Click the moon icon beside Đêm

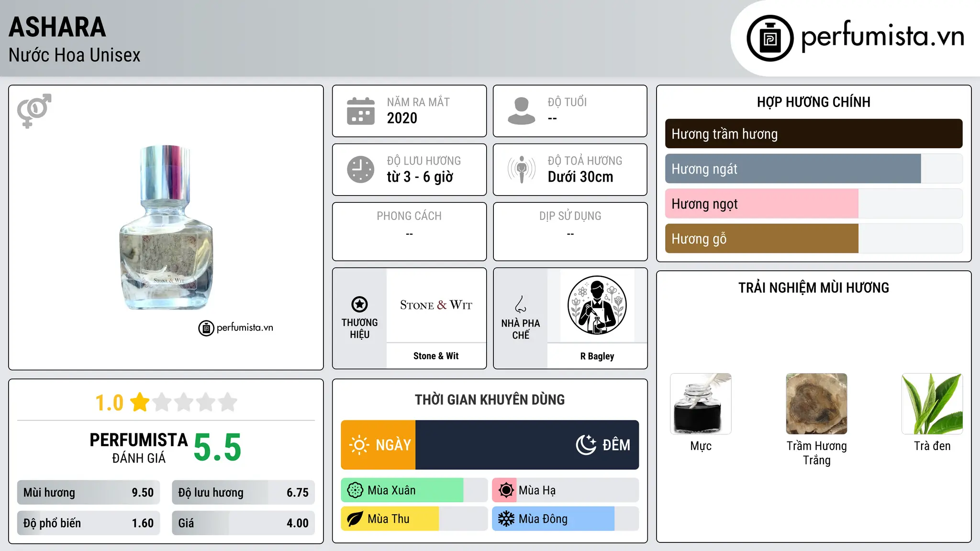[586, 445]
